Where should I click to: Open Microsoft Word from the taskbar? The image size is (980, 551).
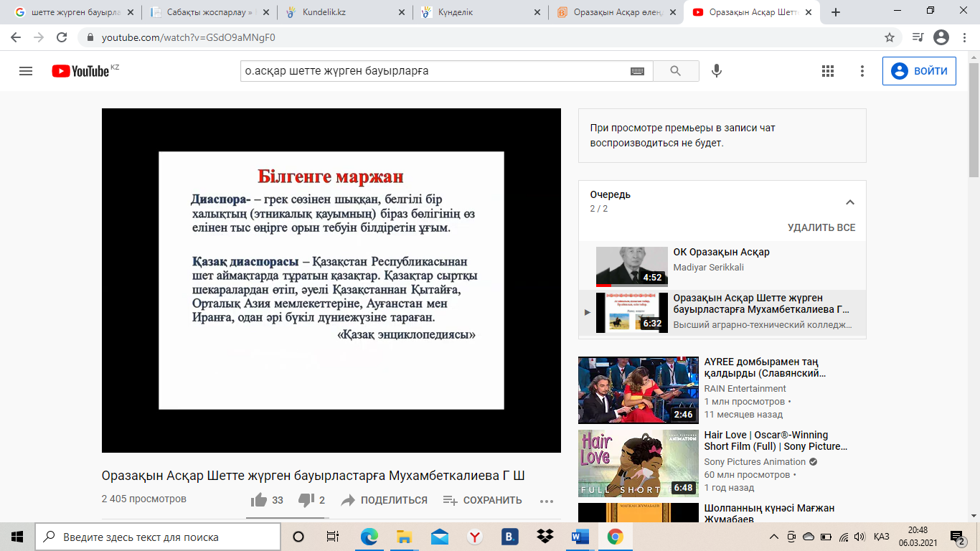580,537
